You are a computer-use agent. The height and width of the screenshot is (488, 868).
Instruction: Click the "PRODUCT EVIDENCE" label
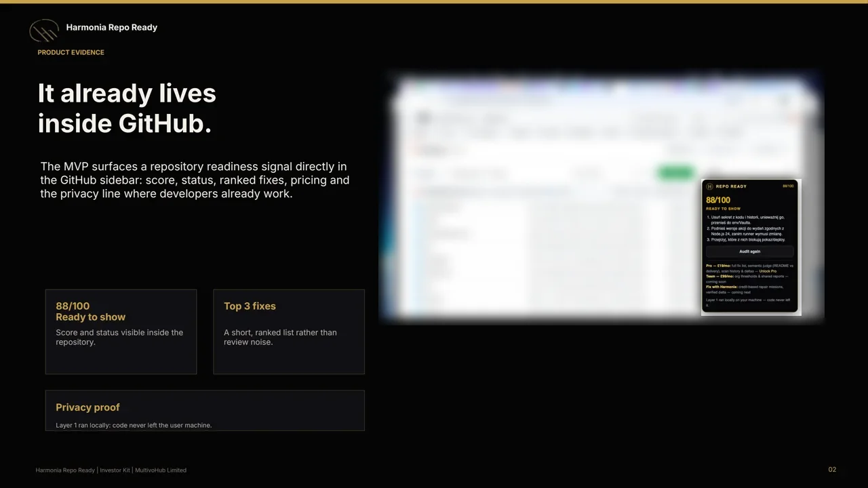(71, 52)
